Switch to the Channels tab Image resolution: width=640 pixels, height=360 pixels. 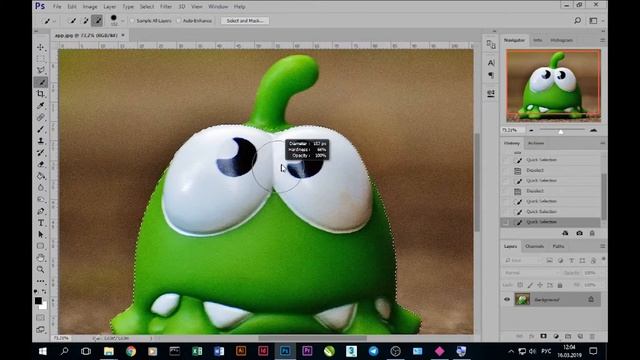[534, 246]
